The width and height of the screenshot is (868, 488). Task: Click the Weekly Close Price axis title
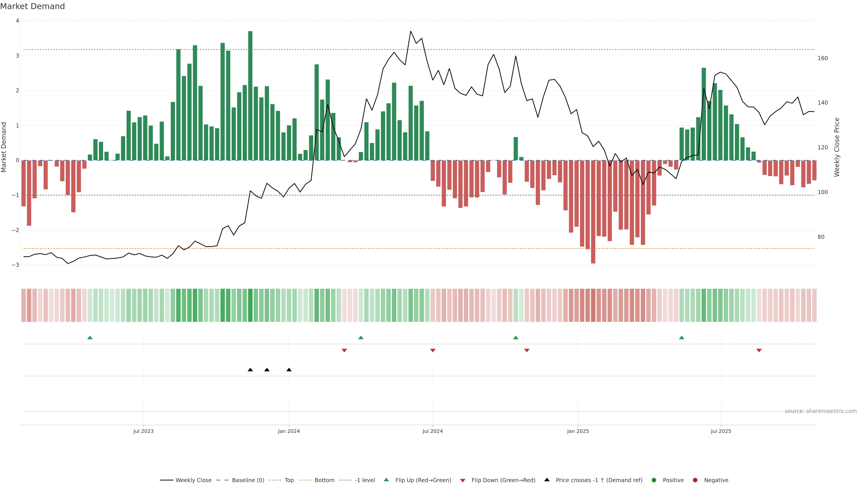pos(837,147)
